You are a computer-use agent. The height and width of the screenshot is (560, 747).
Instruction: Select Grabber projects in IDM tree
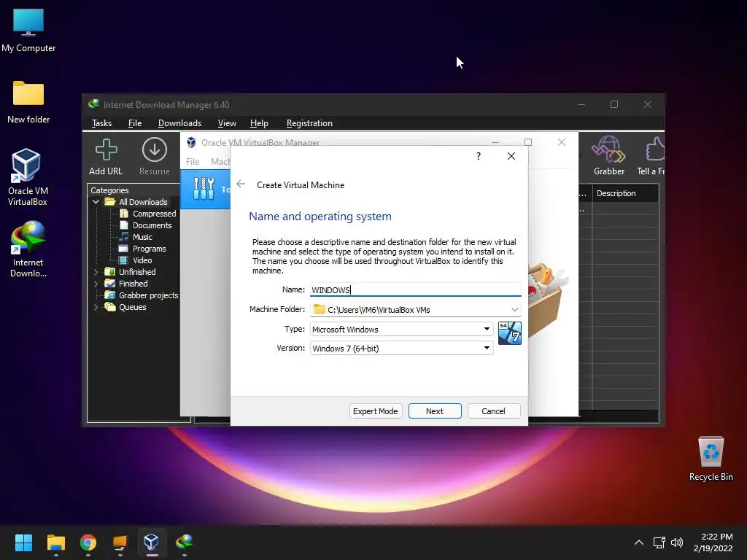148,295
